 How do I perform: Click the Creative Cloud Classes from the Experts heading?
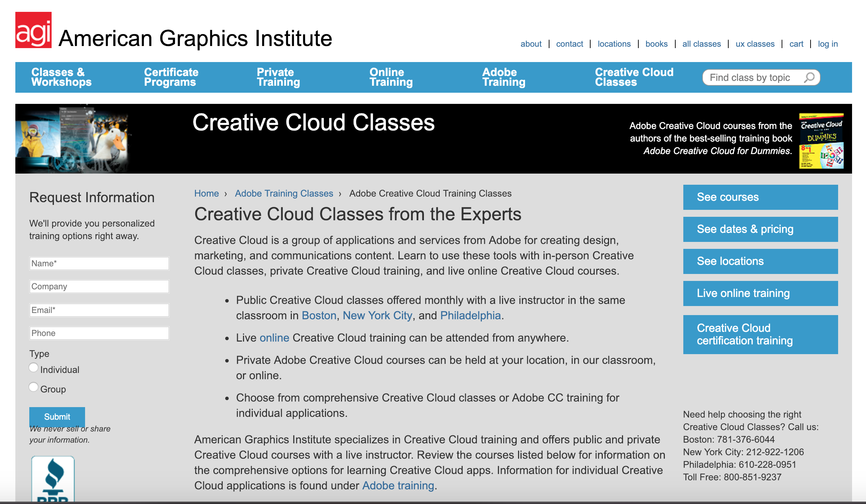pos(358,214)
